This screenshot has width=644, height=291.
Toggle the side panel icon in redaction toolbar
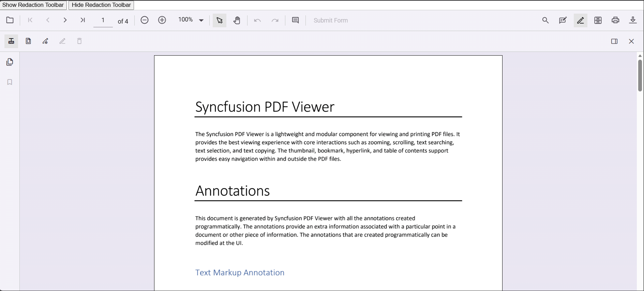coord(614,41)
